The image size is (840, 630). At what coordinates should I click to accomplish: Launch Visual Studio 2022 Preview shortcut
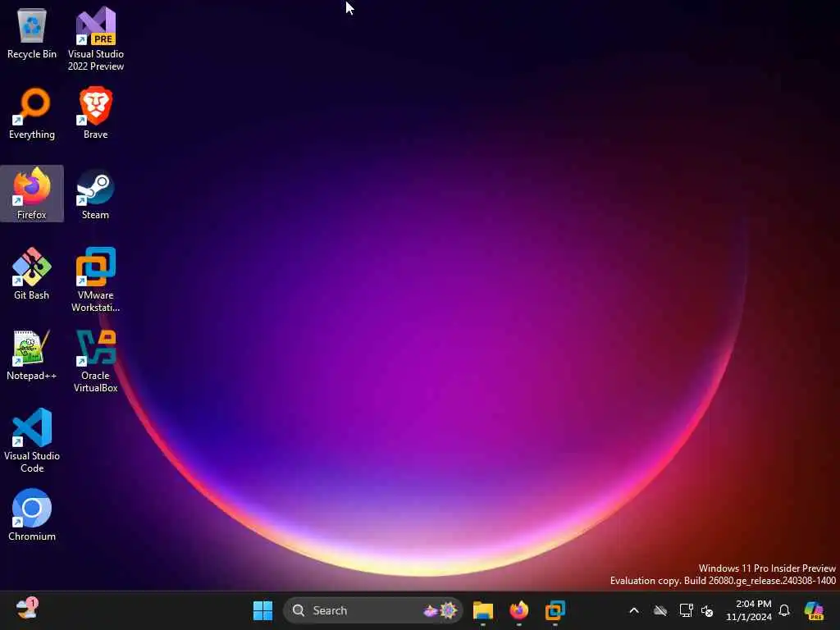[x=95, y=39]
